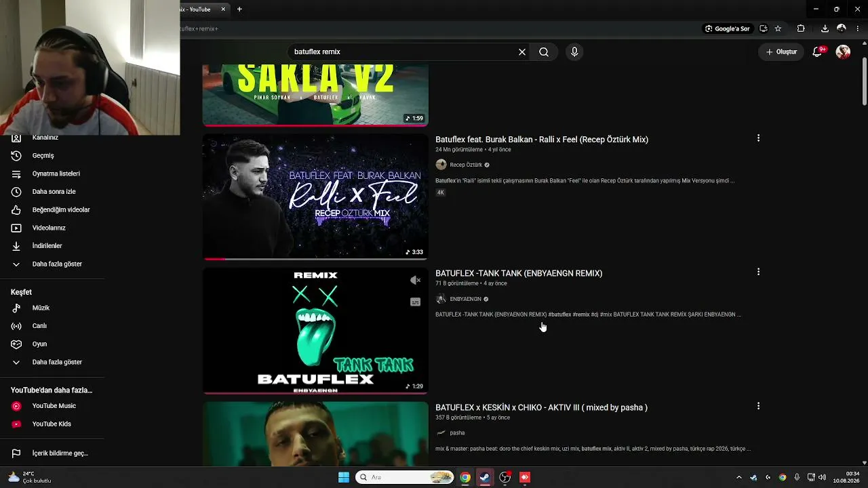The height and width of the screenshot is (488, 868).
Task: Open Oynatma listeleri playlists icon
Action: (16, 174)
